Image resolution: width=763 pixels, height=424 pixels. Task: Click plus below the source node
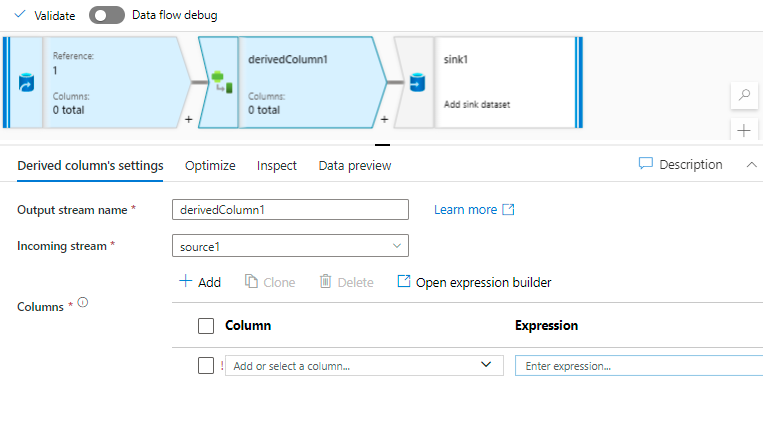[189, 119]
